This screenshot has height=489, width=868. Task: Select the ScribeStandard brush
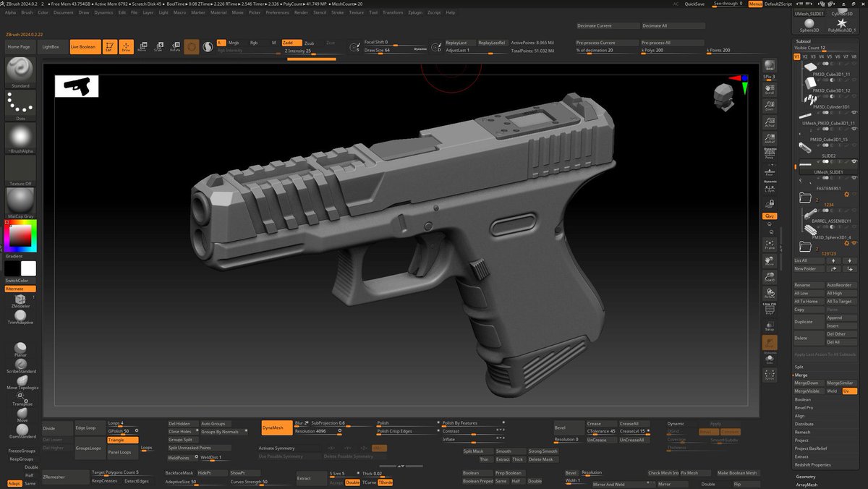pyautogui.click(x=22, y=365)
